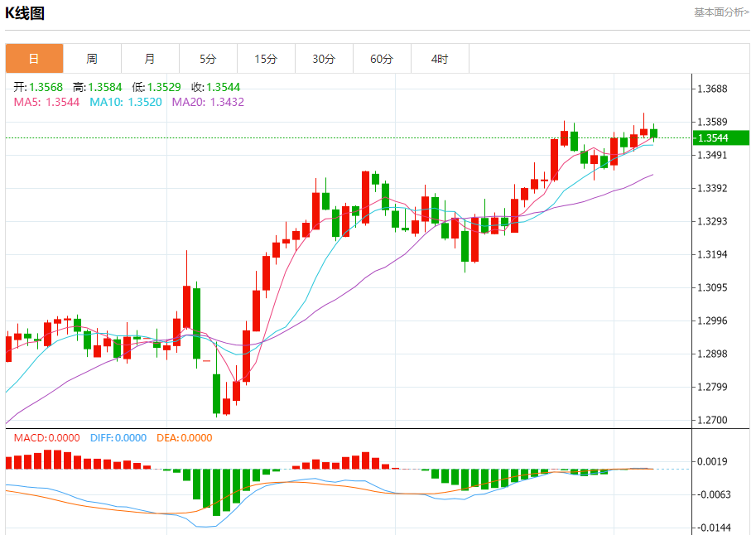Click the deepest green MACD histogram bar
Viewport: 756px width, 535px height.
[x=216, y=492]
